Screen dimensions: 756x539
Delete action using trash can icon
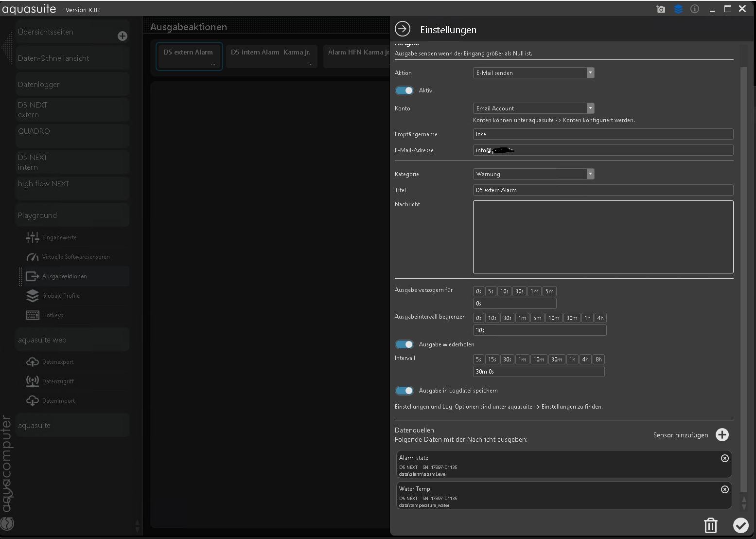[x=710, y=525]
